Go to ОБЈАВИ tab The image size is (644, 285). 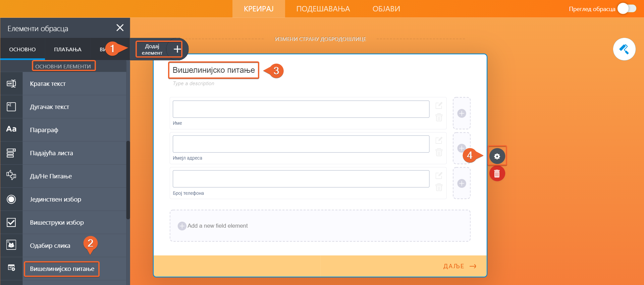386,9
